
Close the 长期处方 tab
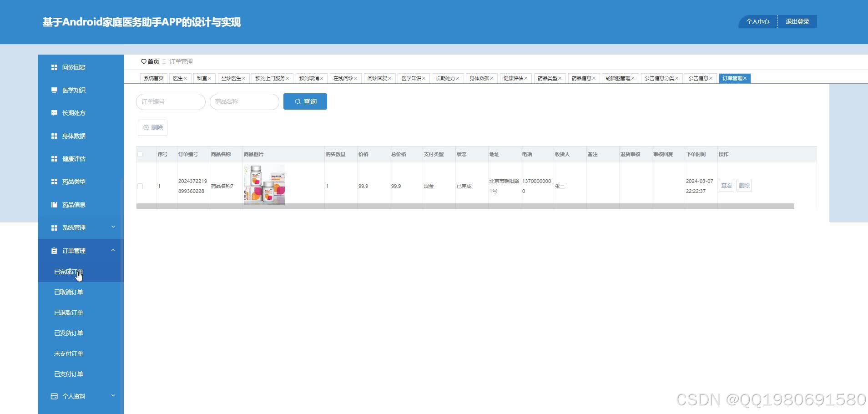(x=458, y=78)
